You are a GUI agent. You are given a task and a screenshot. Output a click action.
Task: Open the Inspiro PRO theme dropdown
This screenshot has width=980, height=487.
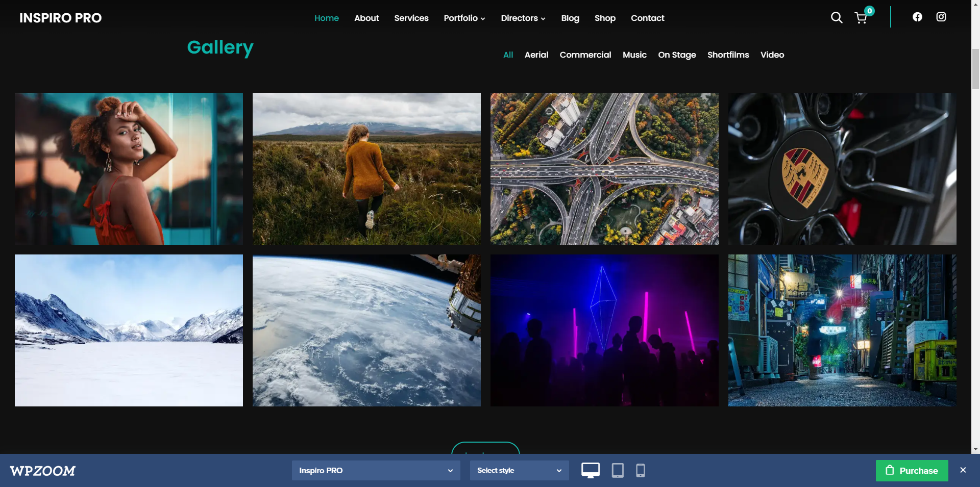(x=376, y=470)
